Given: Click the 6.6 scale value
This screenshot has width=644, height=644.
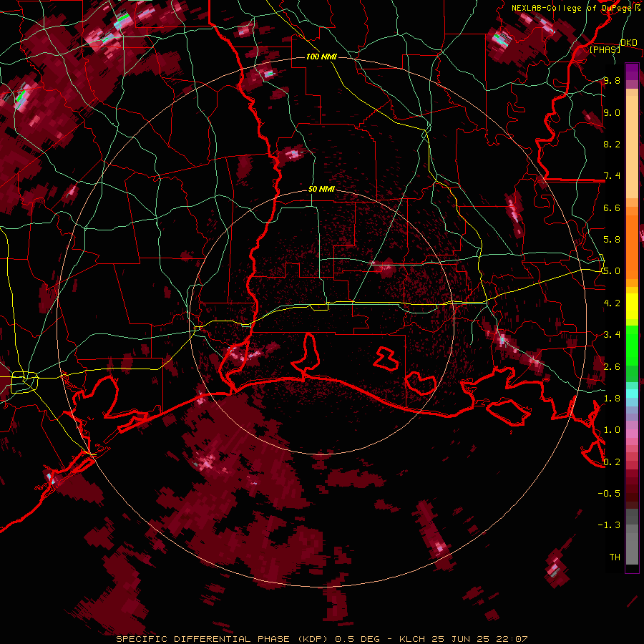Looking at the screenshot, I should [x=612, y=208].
